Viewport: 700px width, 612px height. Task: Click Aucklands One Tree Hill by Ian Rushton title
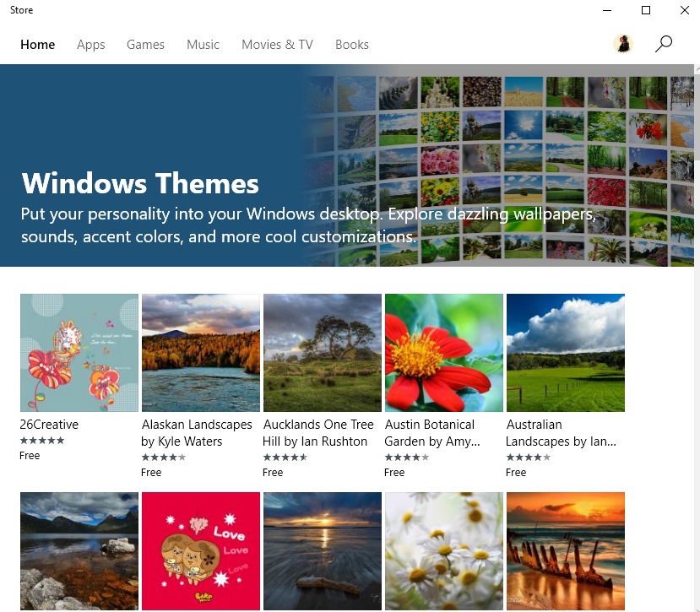tap(317, 433)
